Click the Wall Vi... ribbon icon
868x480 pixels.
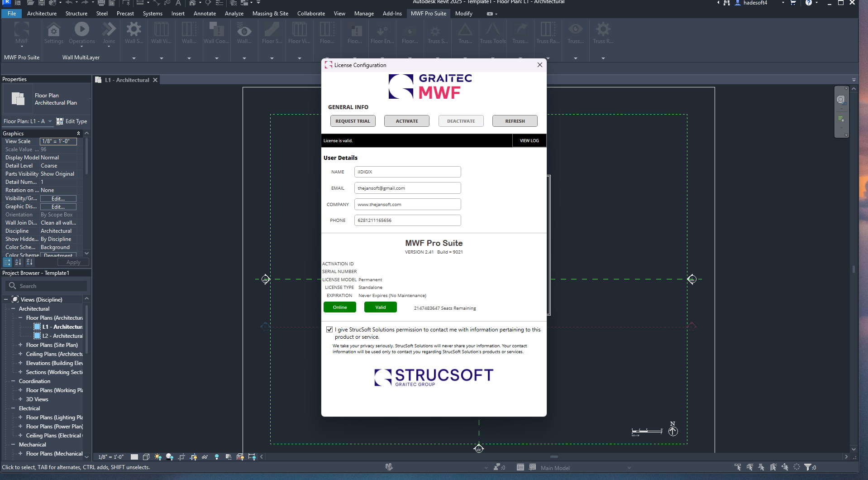pyautogui.click(x=161, y=29)
